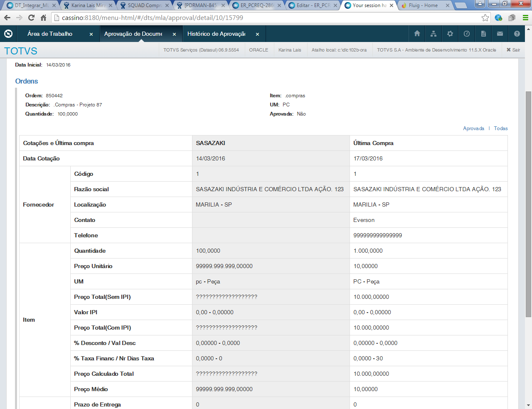This screenshot has width=532, height=409.
Task: Click the TOTVS Serviços (Datasul) version label
Action: point(201,50)
